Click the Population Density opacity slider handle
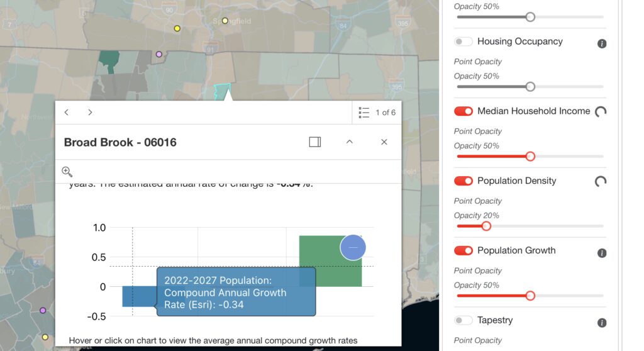Image resolution: width=644 pixels, height=351 pixels. (486, 226)
